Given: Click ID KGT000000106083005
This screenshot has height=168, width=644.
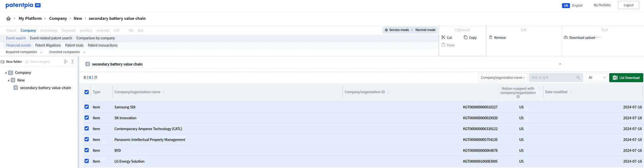Looking at the screenshot, I should [480, 161].
